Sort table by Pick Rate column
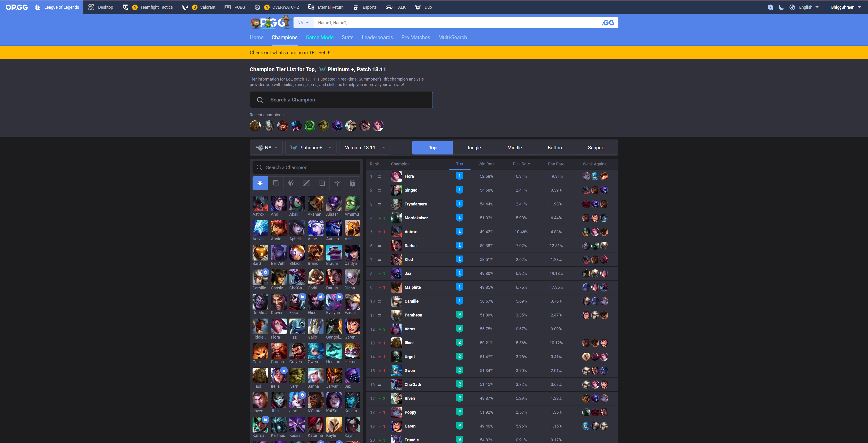 click(x=521, y=164)
